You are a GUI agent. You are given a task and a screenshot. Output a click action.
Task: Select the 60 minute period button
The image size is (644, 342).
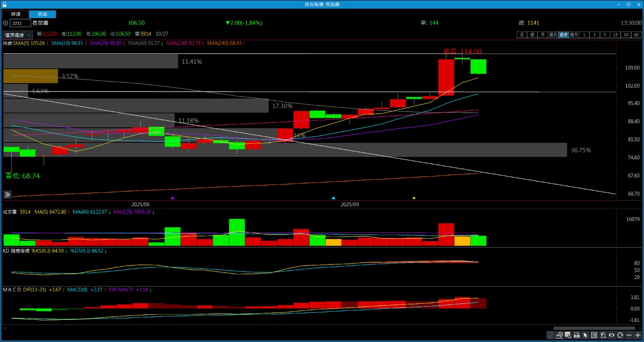[636, 35]
